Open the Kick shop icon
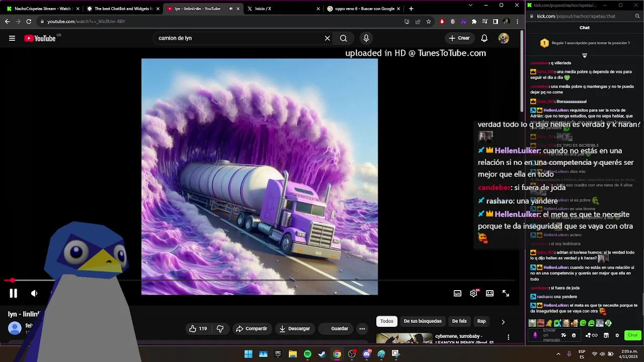644x362 pixels. (x=606, y=335)
